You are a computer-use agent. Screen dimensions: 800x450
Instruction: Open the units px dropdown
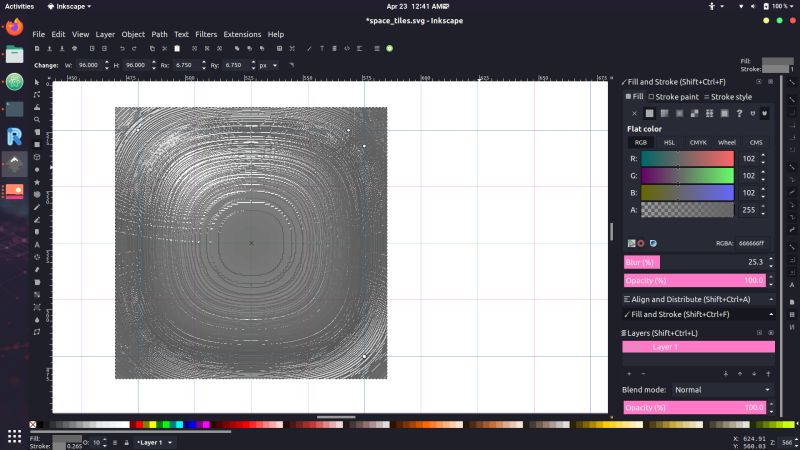click(269, 65)
